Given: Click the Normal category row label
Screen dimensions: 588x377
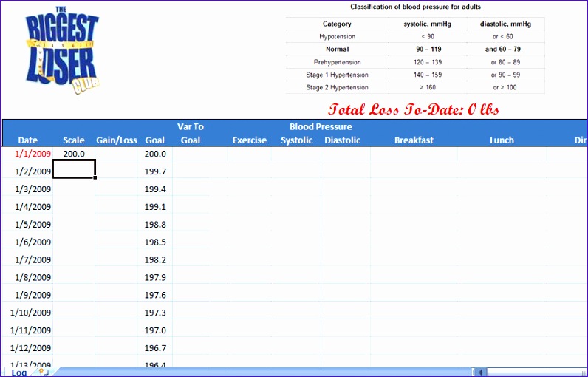Looking at the screenshot, I should pyautogui.click(x=337, y=49).
